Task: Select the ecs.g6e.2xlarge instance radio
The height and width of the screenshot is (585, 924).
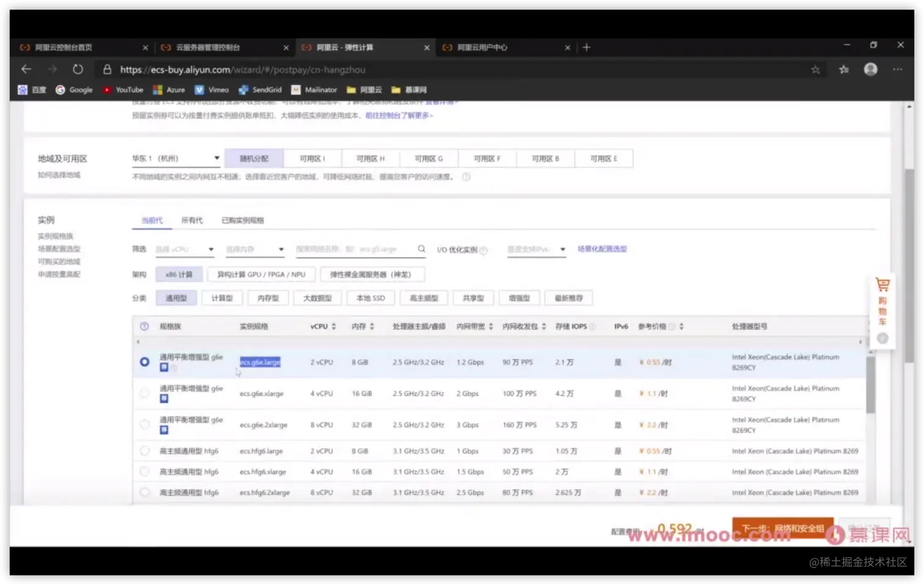Action: pyautogui.click(x=144, y=424)
